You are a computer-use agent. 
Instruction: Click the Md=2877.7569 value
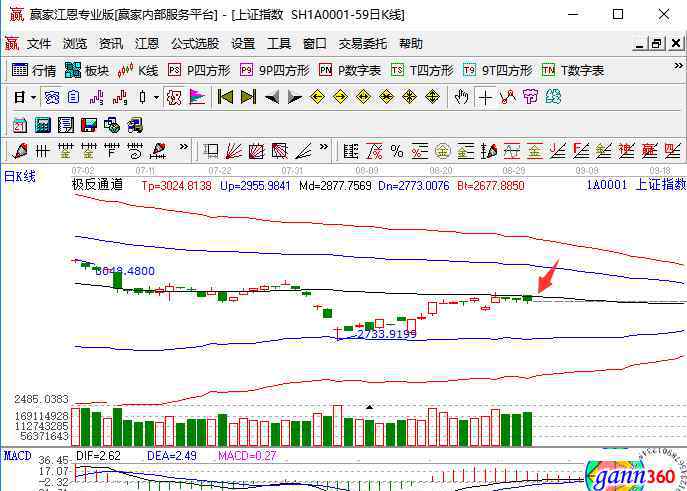pos(335,186)
